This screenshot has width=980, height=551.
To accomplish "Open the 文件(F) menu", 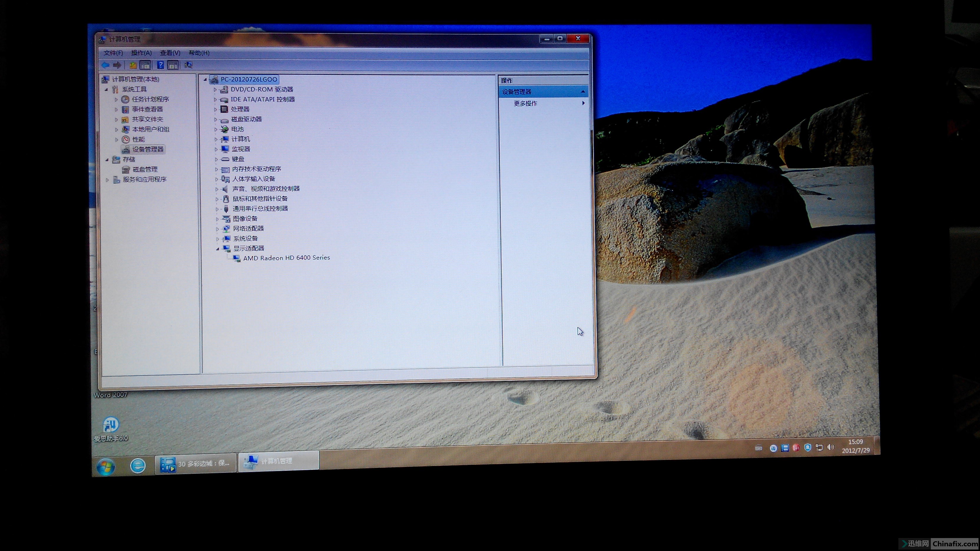I will pos(113,53).
